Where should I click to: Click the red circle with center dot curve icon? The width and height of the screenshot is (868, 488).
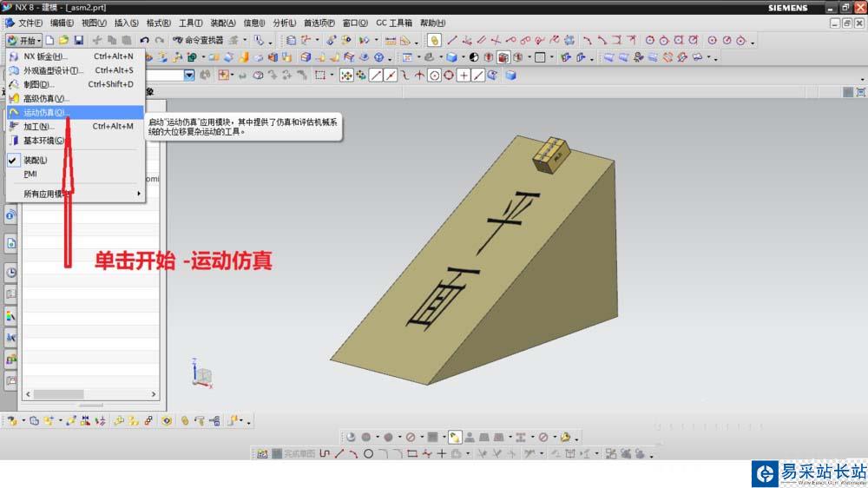[x=713, y=40]
